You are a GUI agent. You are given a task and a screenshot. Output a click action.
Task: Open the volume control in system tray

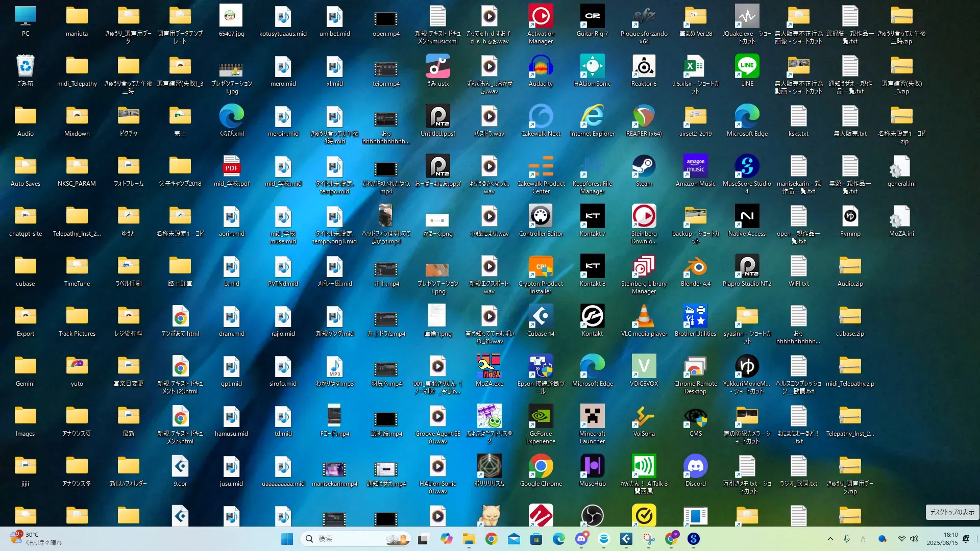pos(914,539)
